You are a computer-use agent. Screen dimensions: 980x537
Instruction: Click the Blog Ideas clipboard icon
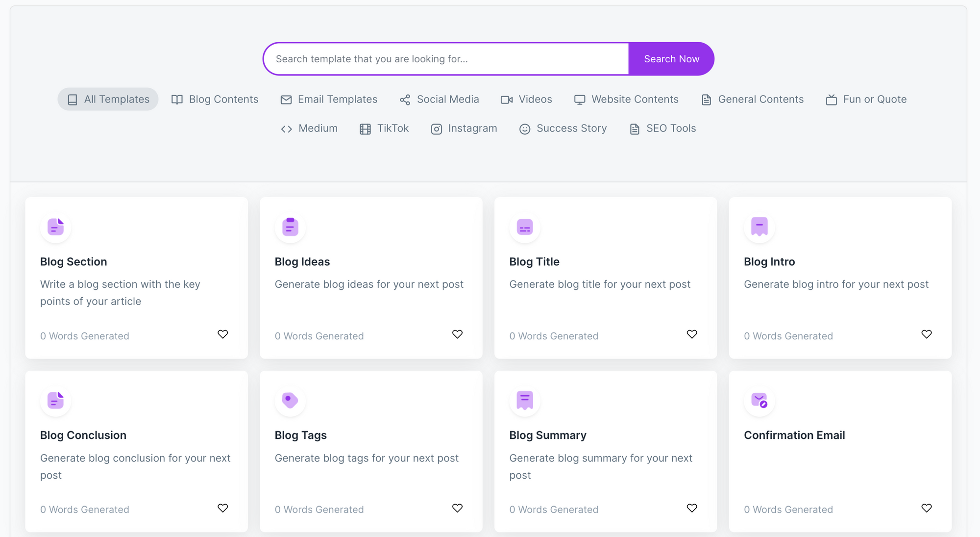(290, 227)
